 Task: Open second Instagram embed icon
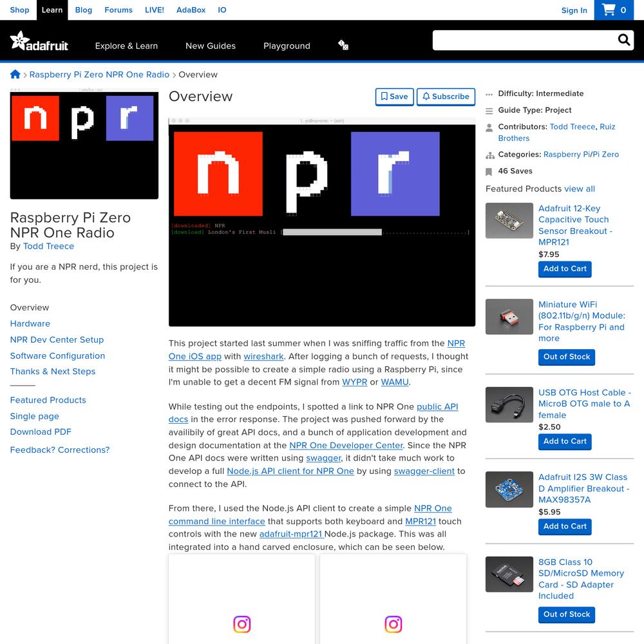pos(393,624)
